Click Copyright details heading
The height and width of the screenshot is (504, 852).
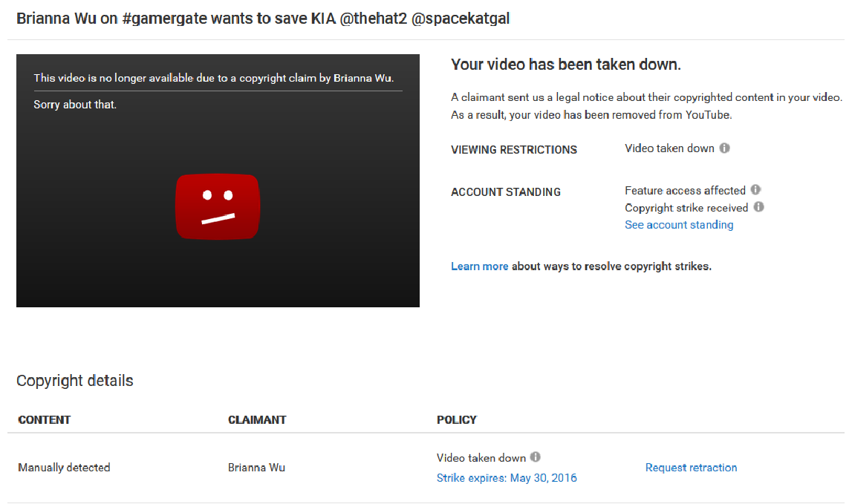point(74,381)
